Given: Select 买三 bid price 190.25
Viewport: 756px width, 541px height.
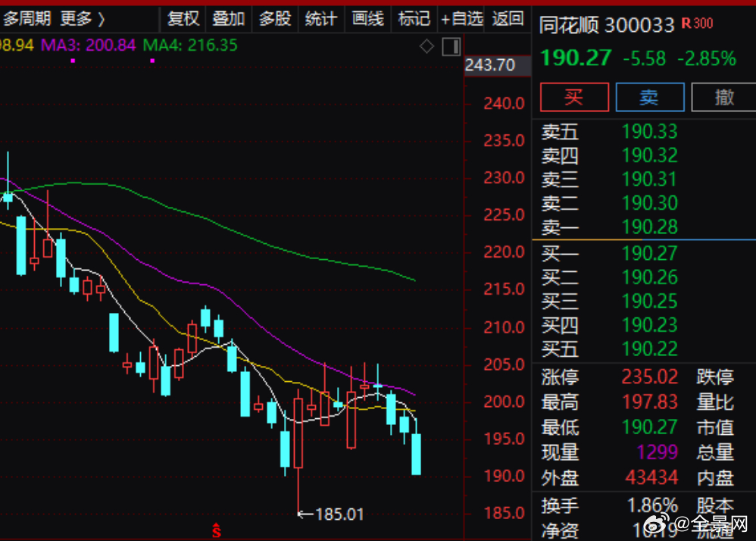Looking at the screenshot, I should 649,302.
